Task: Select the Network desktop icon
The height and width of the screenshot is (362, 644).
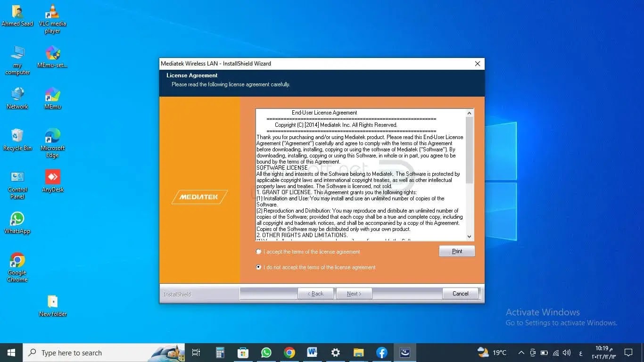Action: click(17, 99)
